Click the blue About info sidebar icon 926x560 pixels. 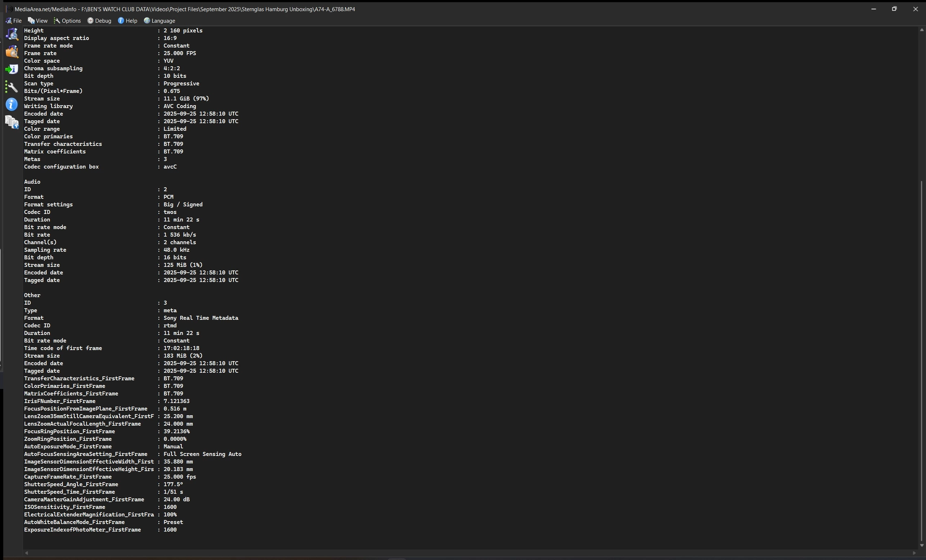click(12, 104)
